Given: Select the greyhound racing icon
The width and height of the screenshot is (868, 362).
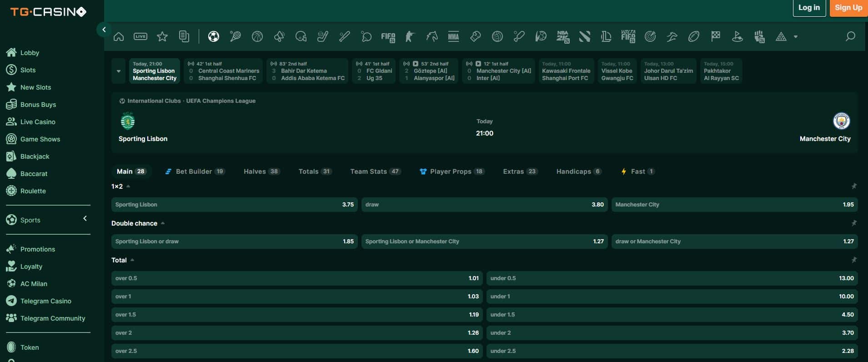Looking at the screenshot, I should tap(672, 37).
